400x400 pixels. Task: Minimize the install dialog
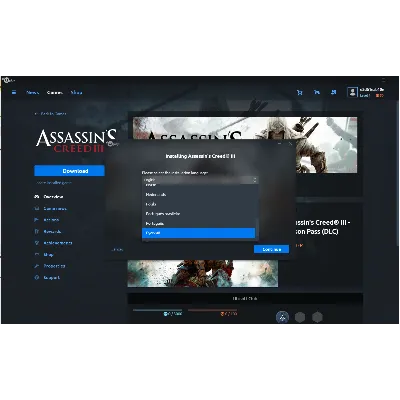pyautogui.click(x=280, y=144)
